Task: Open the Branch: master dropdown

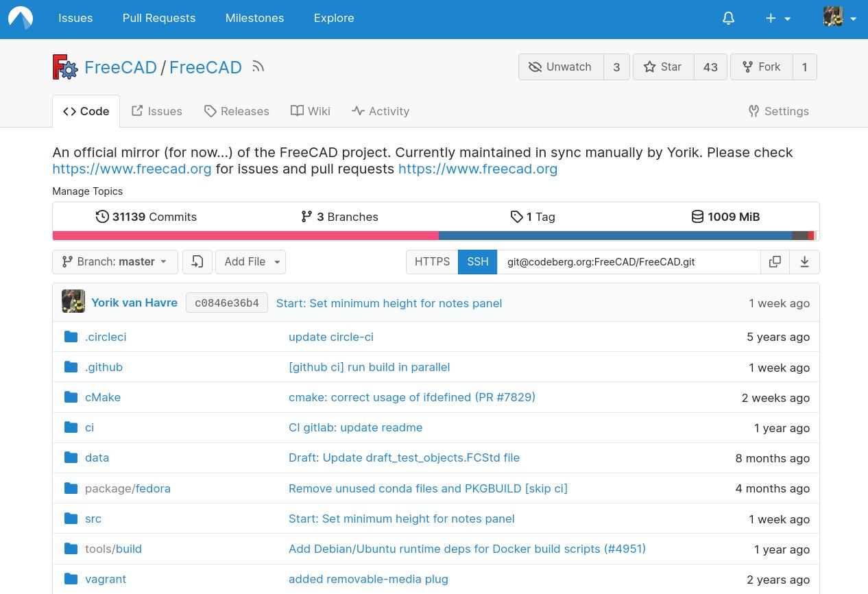Action: (x=115, y=262)
